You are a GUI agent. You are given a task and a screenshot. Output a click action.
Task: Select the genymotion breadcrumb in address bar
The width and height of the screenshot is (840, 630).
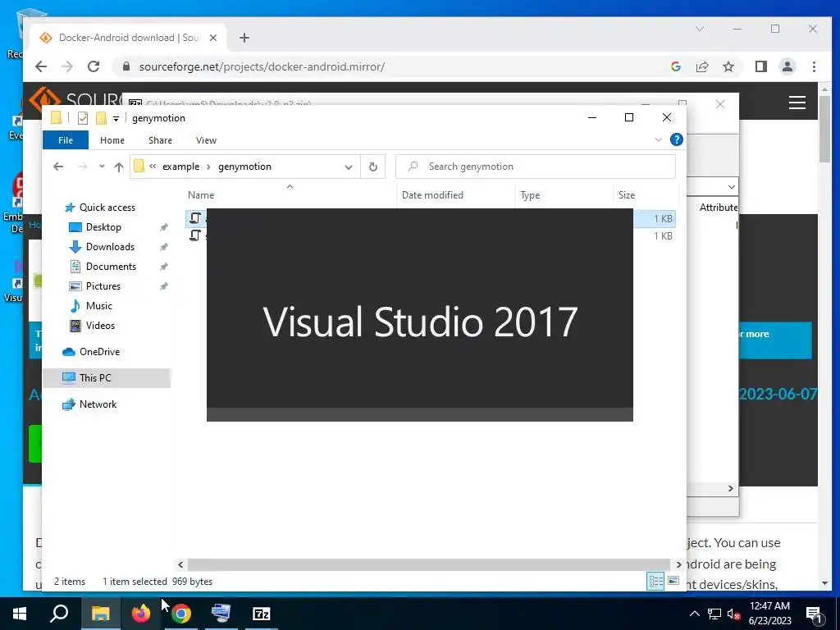click(x=244, y=167)
